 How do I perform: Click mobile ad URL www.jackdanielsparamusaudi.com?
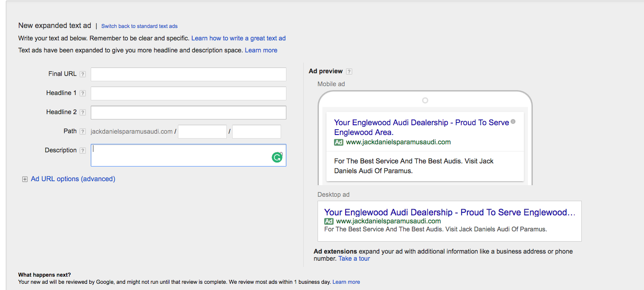click(x=398, y=142)
